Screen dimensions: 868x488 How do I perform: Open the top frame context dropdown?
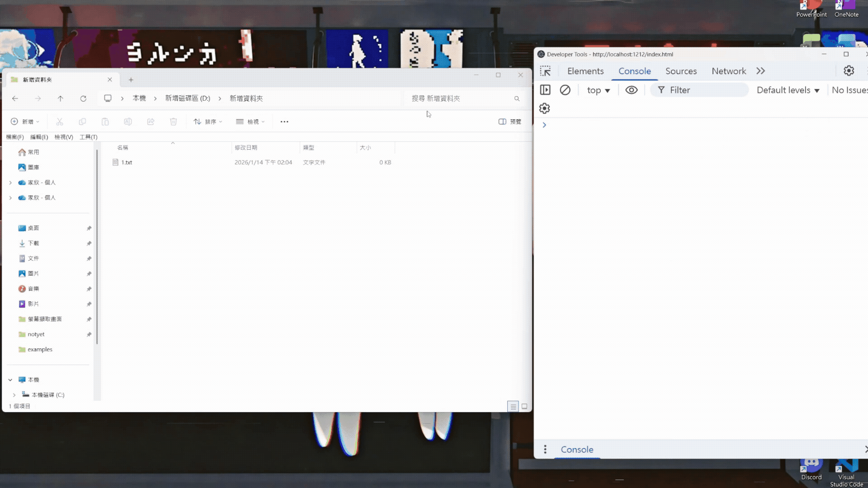598,90
